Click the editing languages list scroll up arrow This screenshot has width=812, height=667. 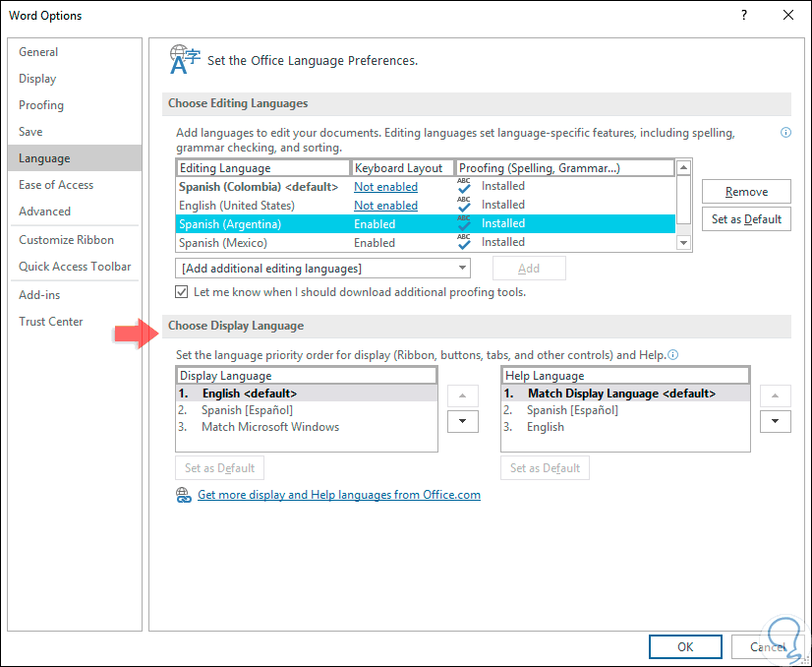click(x=683, y=167)
